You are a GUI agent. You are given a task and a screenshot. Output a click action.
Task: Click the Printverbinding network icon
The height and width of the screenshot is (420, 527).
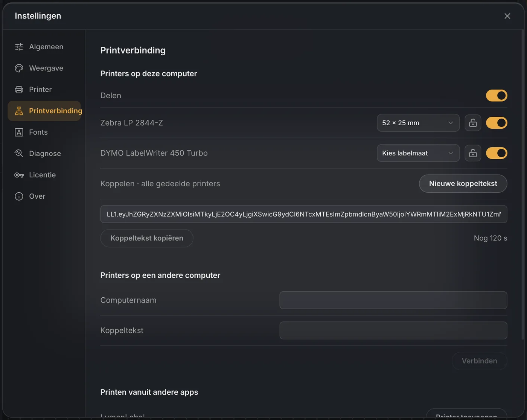(x=19, y=111)
